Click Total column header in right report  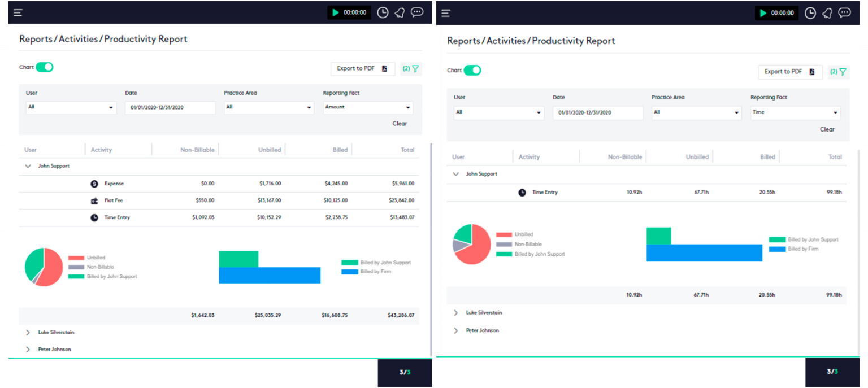(x=835, y=157)
